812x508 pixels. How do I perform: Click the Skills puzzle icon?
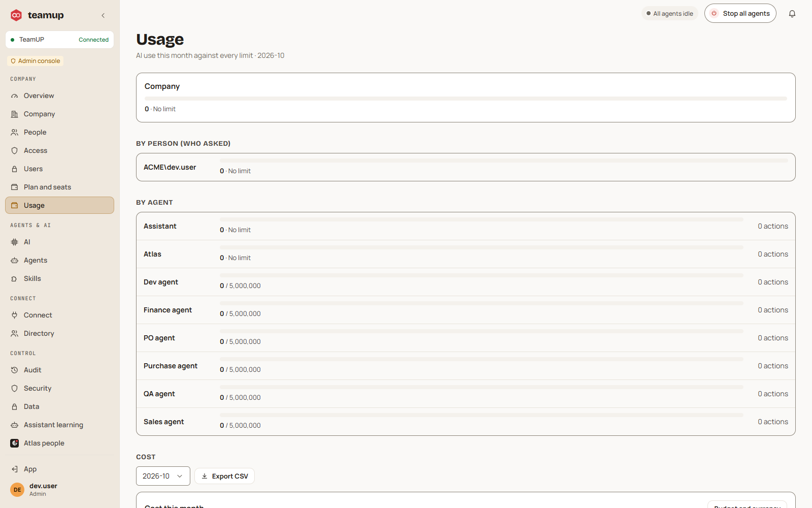click(x=15, y=278)
